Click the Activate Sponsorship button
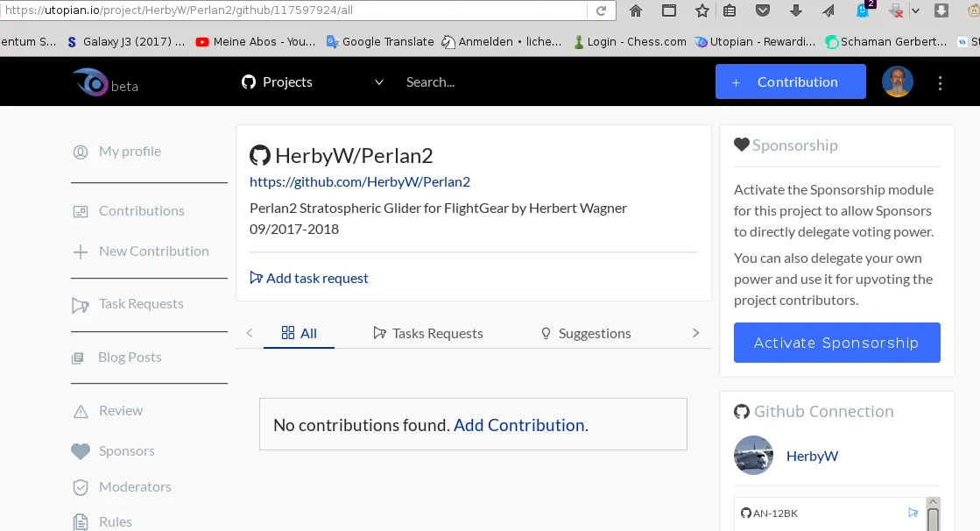This screenshot has height=531, width=980. pos(837,343)
